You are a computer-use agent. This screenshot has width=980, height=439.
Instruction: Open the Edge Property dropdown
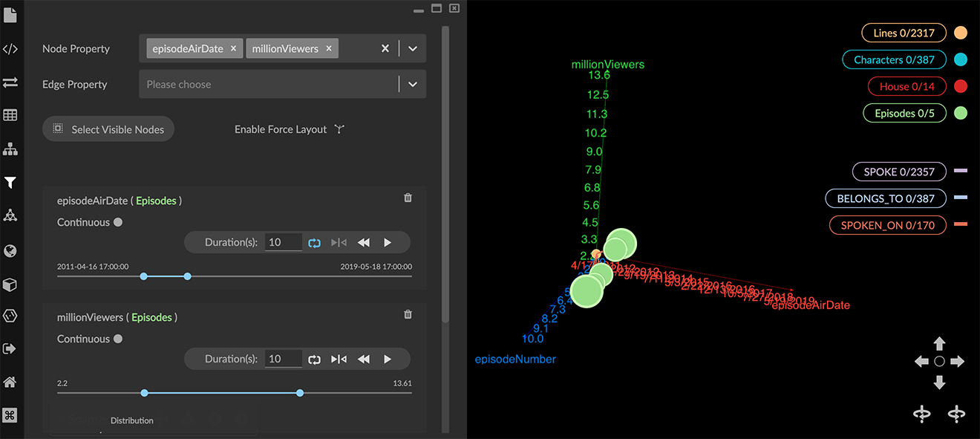282,84
